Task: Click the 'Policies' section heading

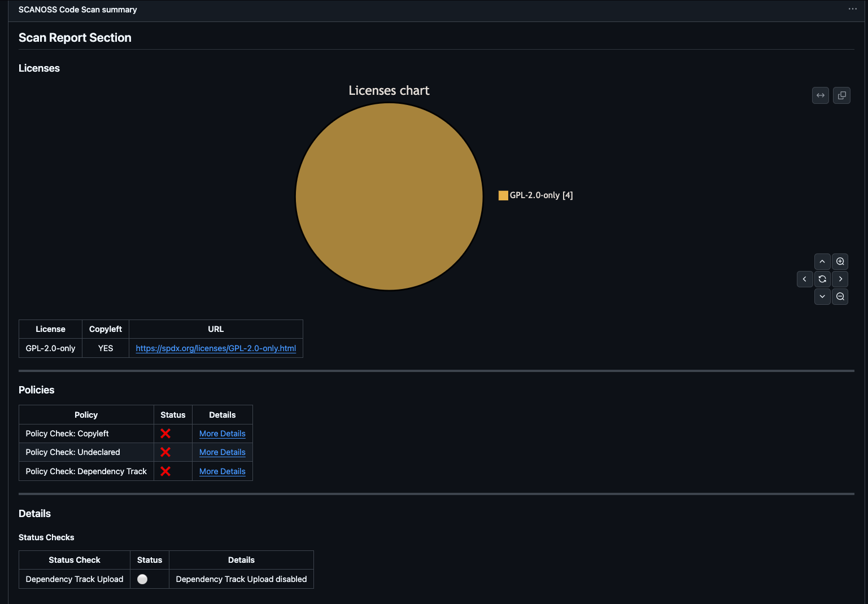Action: 37,390
